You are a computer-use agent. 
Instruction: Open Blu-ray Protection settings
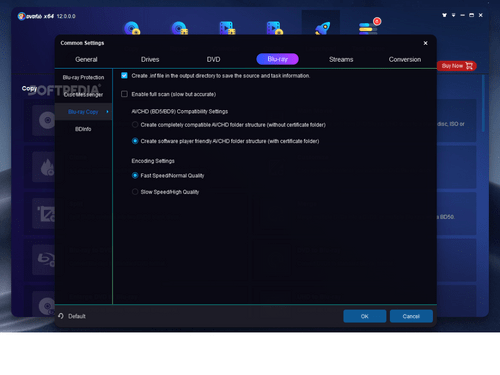83,77
